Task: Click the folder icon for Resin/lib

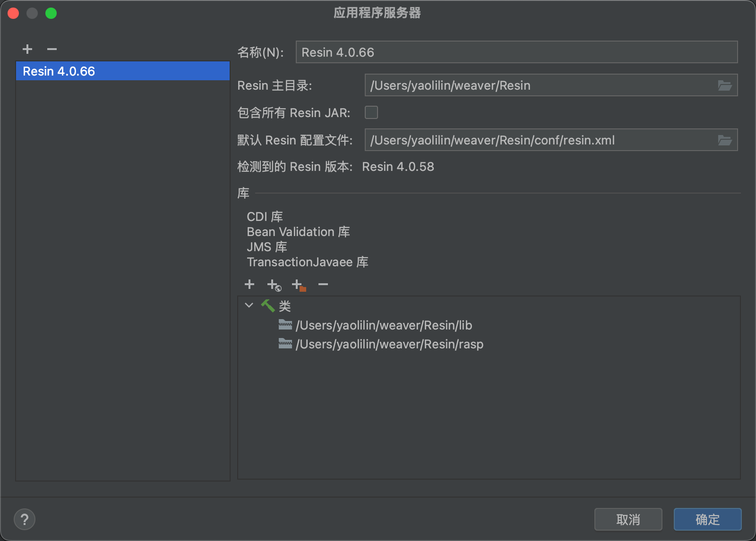Action: coord(285,325)
